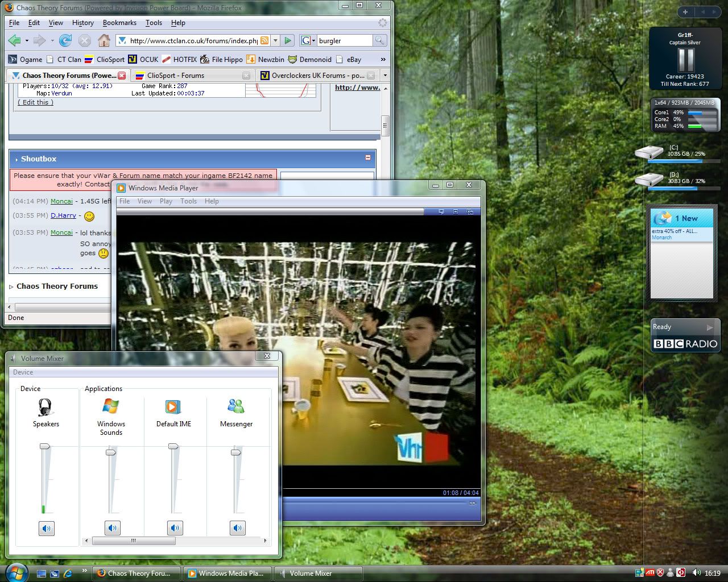Open the Device menu in Volume Mixer

coord(23,372)
